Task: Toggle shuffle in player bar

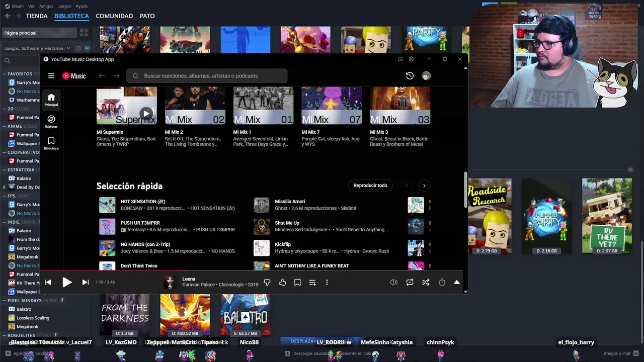Action: [x=426, y=283]
